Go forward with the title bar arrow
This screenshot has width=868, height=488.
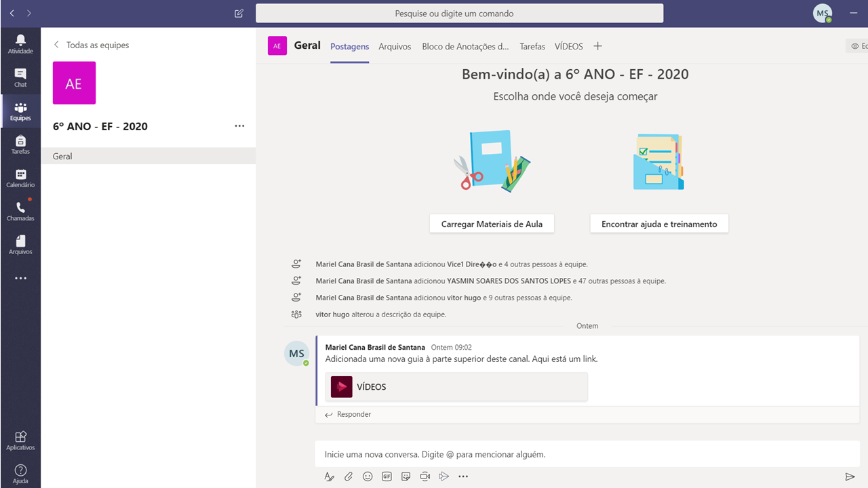pyautogui.click(x=29, y=13)
